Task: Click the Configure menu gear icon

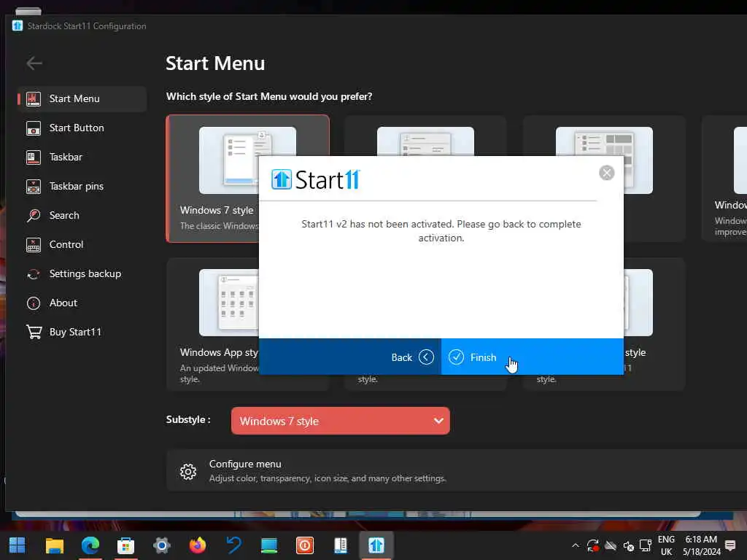Action: pos(188,472)
